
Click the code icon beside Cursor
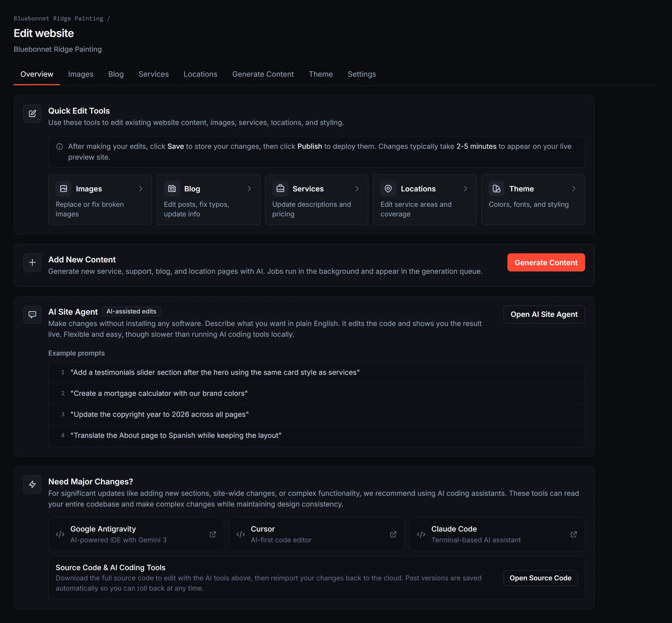click(241, 534)
